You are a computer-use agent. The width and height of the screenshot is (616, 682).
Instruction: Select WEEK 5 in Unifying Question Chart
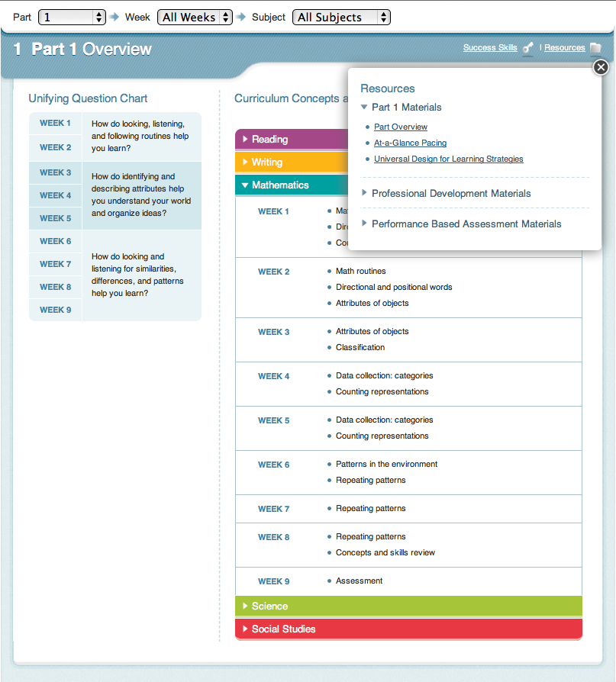pos(55,218)
